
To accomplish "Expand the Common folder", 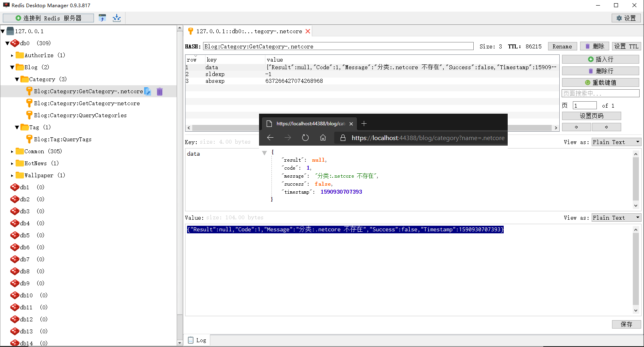I will point(12,152).
